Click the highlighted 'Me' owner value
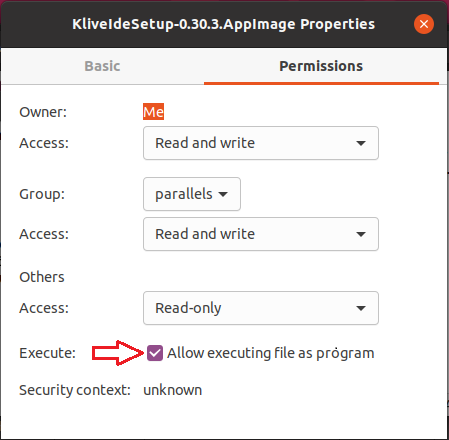 pyautogui.click(x=153, y=112)
